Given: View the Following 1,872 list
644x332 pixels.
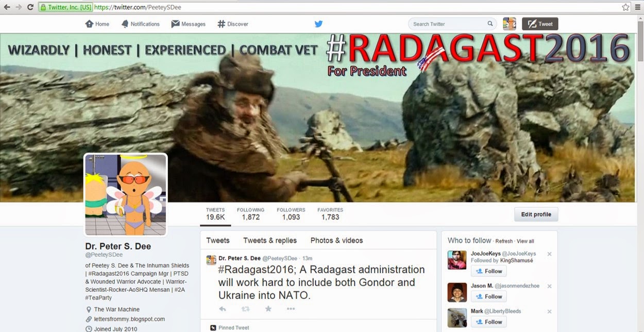Looking at the screenshot, I should click(x=250, y=214).
